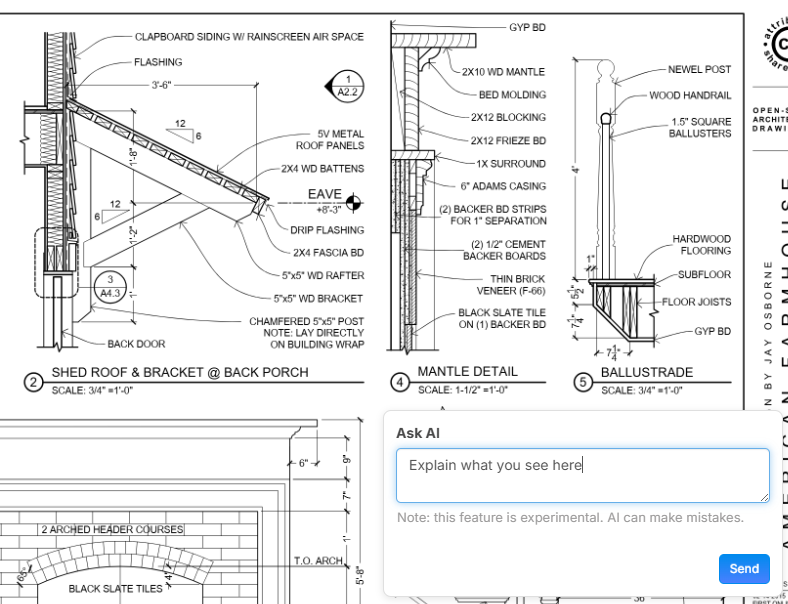Click the Creative Commons attribution logo

coord(776,40)
